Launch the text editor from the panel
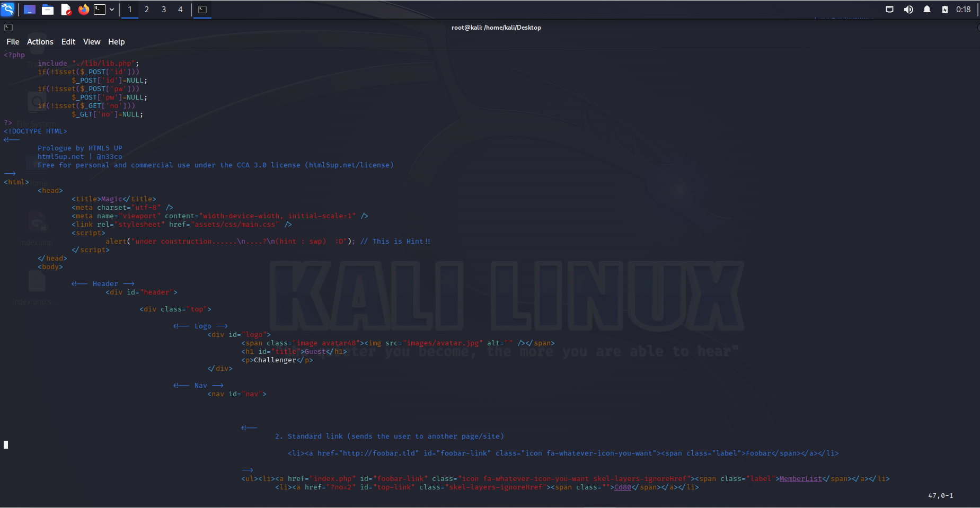 (x=66, y=10)
